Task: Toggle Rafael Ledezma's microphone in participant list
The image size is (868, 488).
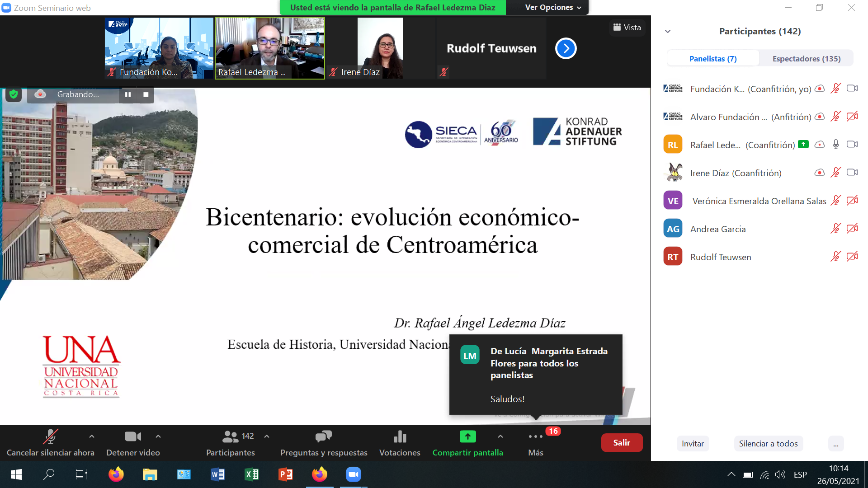Action: click(x=835, y=145)
